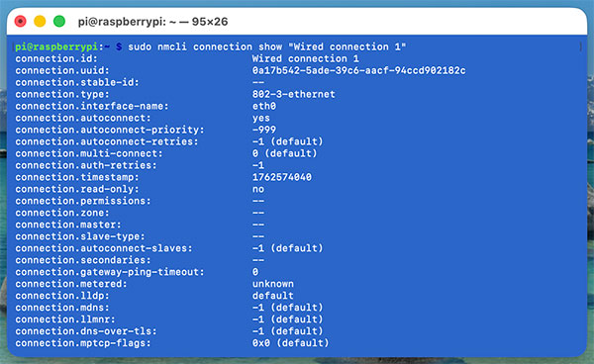Click the connection.secondaries: label

pos(83,260)
